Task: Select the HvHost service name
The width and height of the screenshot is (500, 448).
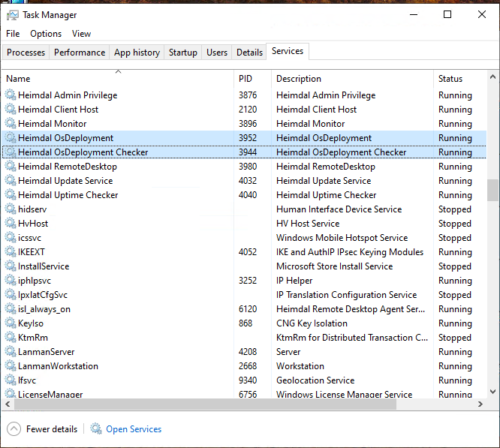Action: pos(33,224)
